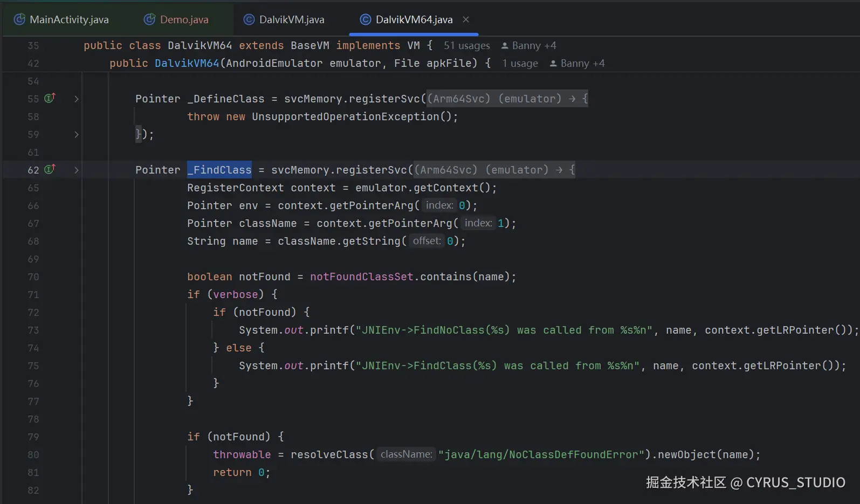Open author hint Banny +4 on line 42
The width and height of the screenshot is (860, 504).
click(x=577, y=64)
